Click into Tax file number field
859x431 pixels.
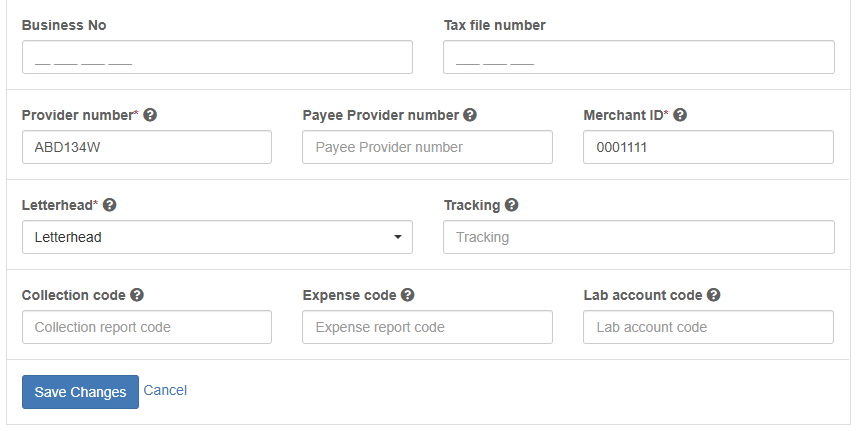pos(638,57)
